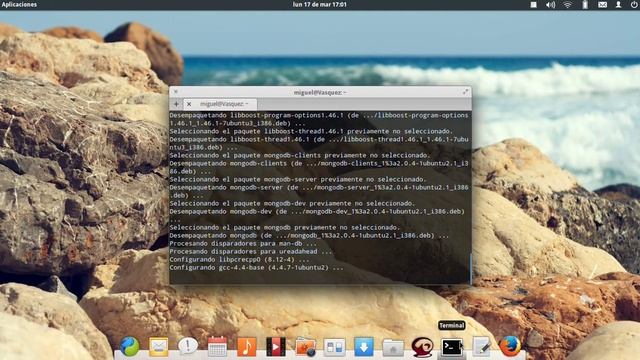Open the Videos player in the dock
The height and width of the screenshot is (360, 640).
point(276,347)
